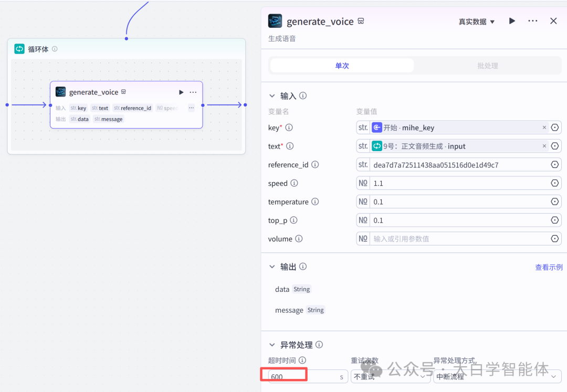Open variable selector for speed field

coord(555,183)
